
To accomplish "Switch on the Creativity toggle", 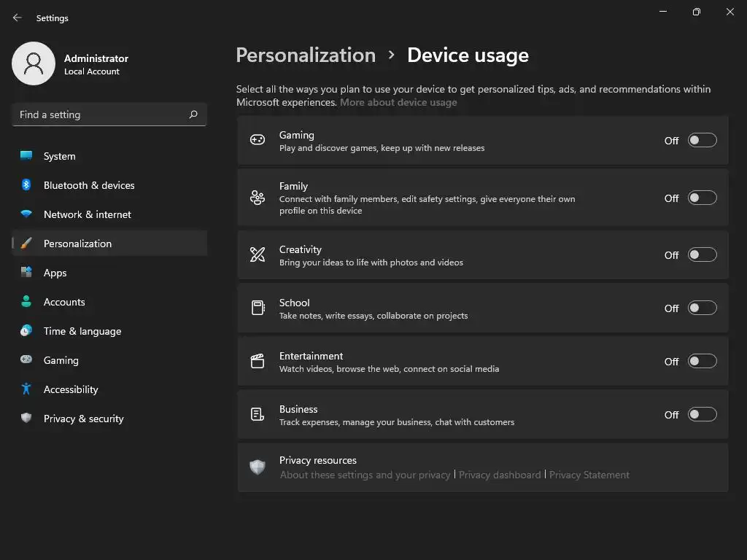I will [x=702, y=254].
